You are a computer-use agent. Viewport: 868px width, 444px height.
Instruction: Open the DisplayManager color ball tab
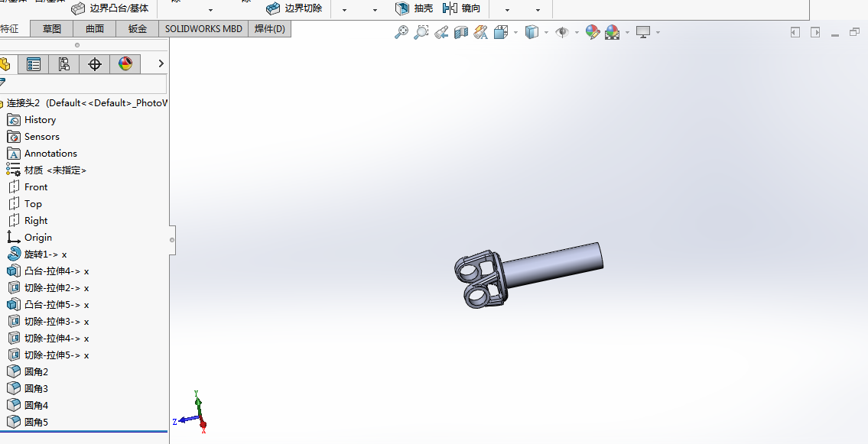[125, 64]
